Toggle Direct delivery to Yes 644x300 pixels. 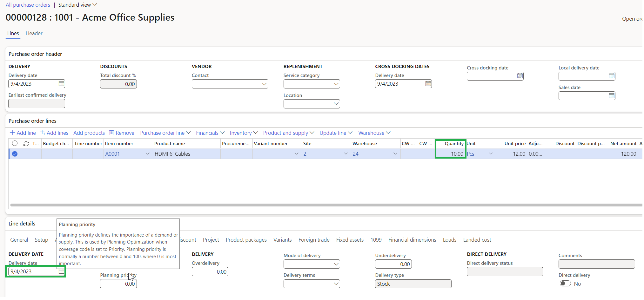[565, 283]
